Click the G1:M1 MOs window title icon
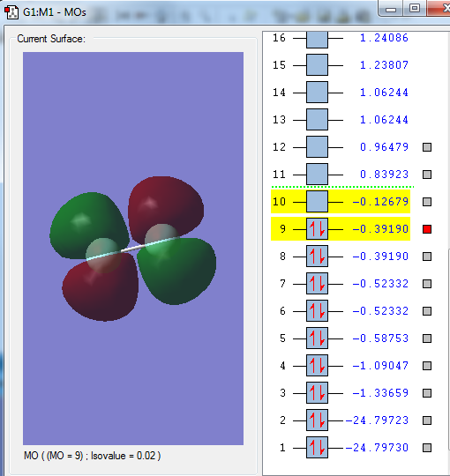Viewport: 450px width, 476px height. coord(11,11)
